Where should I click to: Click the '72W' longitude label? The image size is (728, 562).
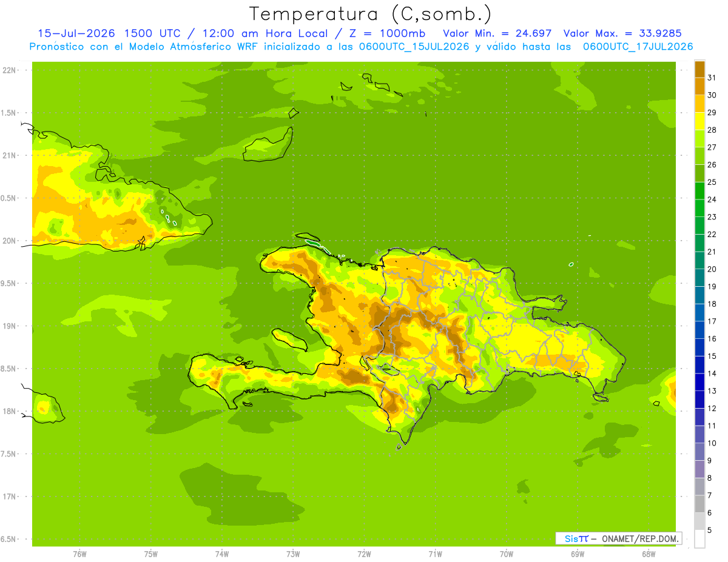(364, 554)
